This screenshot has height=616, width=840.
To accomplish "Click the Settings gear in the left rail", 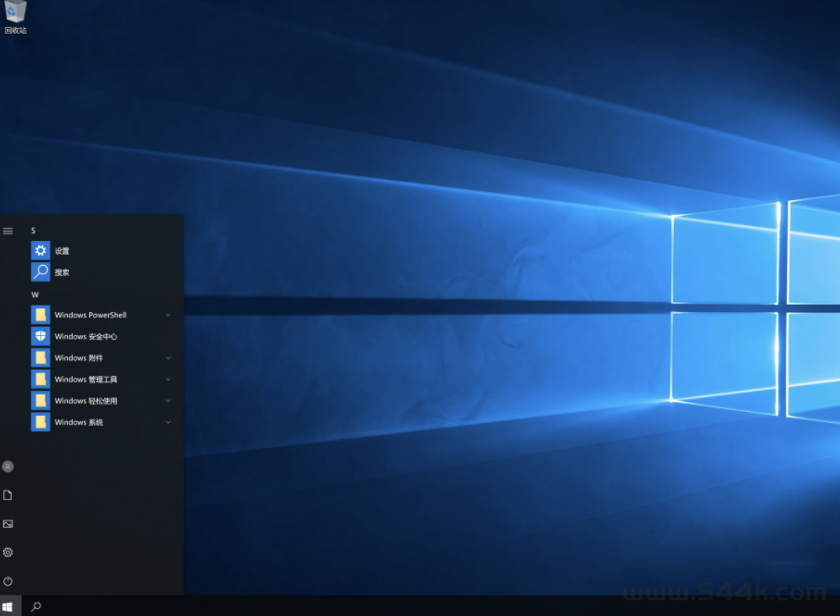I will click(8, 553).
